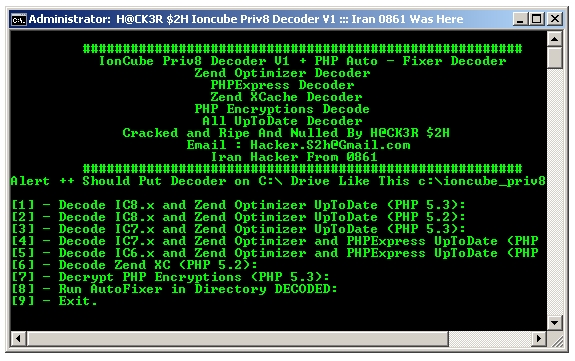
Task: Click the vertical scrollbar up arrow
Action: [x=555, y=39]
